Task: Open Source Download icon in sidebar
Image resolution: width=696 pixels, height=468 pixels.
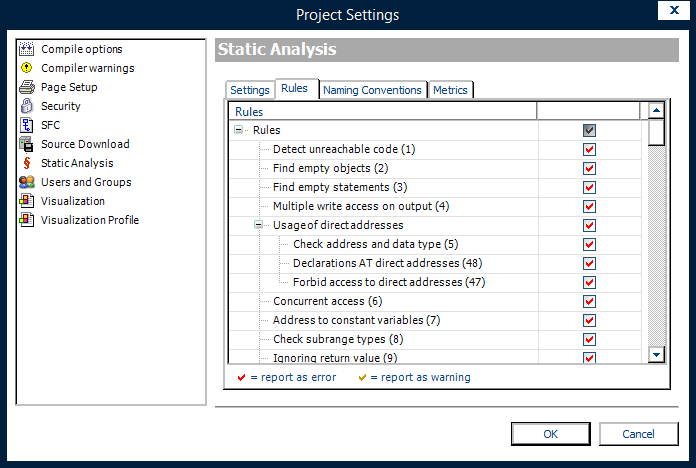Action: pos(27,144)
